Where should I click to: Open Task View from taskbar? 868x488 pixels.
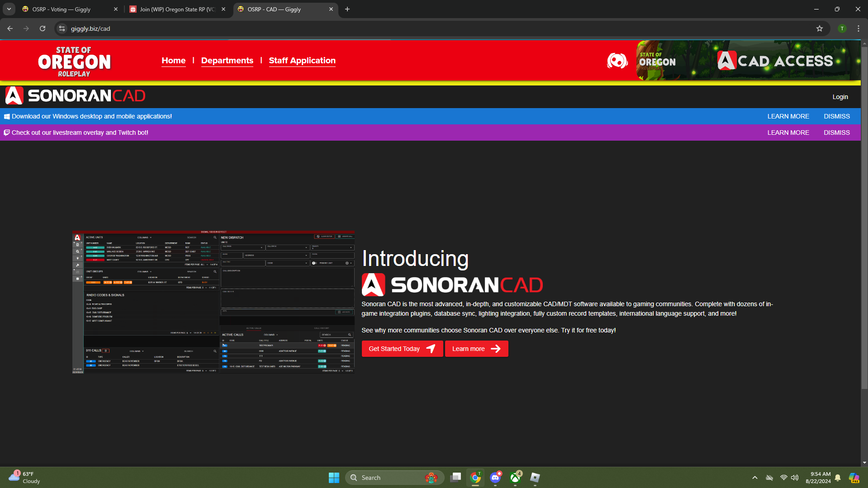click(456, 478)
